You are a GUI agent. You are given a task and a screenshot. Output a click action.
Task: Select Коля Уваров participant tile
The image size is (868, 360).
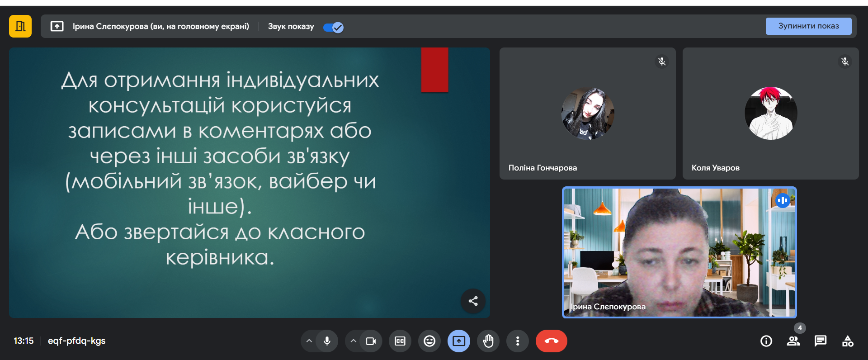click(770, 114)
